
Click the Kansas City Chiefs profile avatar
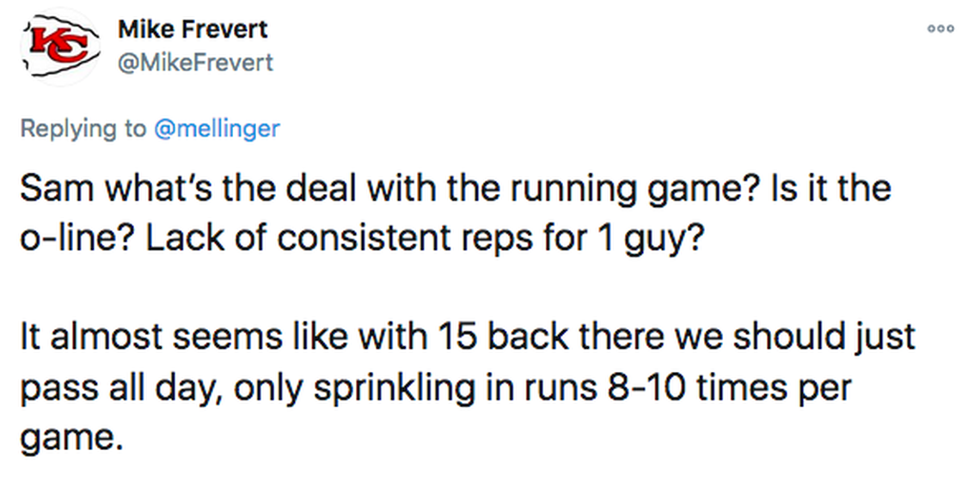click(55, 47)
